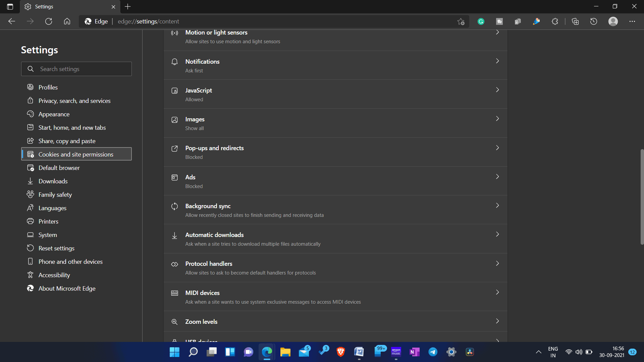The width and height of the screenshot is (644, 362).
Task: Click the Grammarly extension icon
Action: [x=480, y=21]
